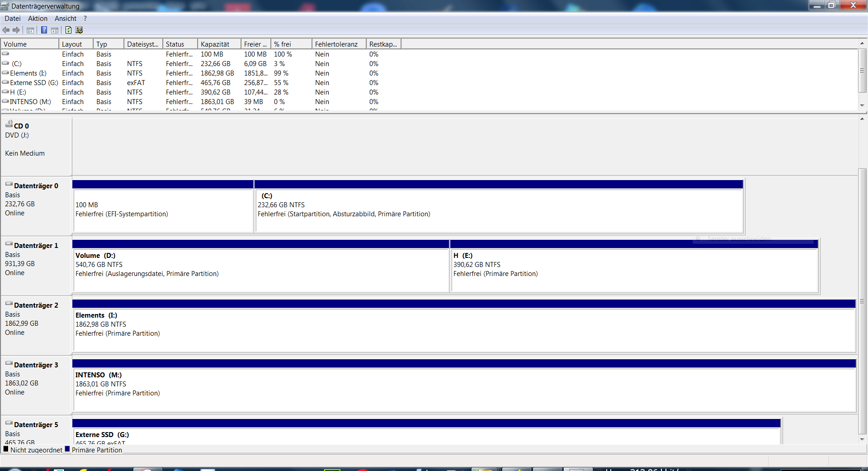Viewport: 868px width, 471px height.
Task: Click the "931,39 GB" size under Datenträger 1
Action: pos(20,264)
